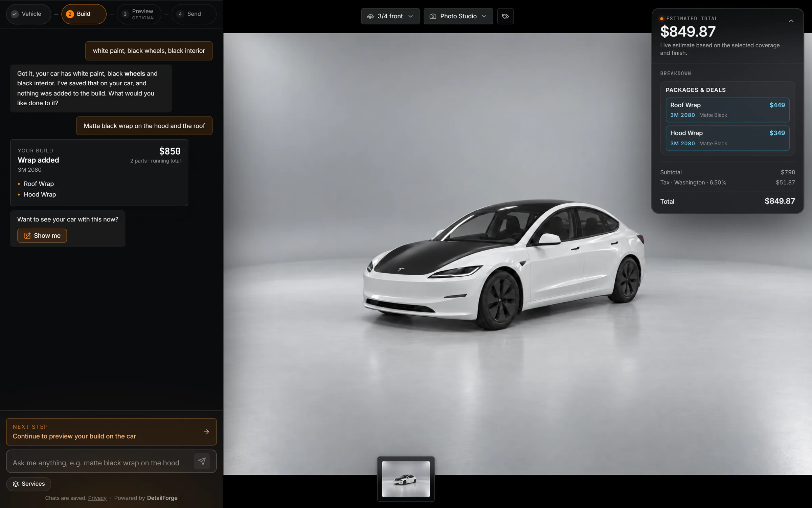Click the image icon on Show me button
812x508 pixels.
coord(27,236)
